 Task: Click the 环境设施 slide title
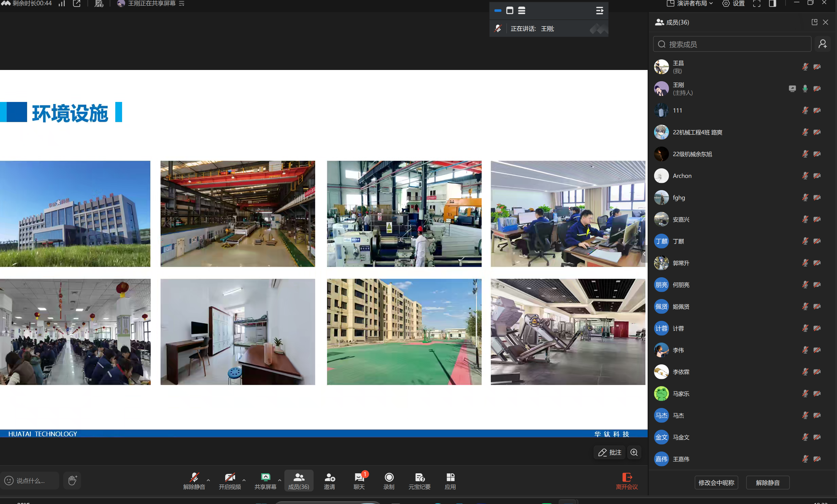coord(70,113)
